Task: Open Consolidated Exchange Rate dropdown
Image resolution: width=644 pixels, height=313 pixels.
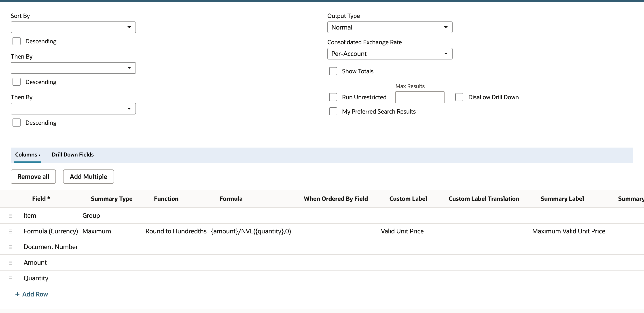Action: click(390, 54)
